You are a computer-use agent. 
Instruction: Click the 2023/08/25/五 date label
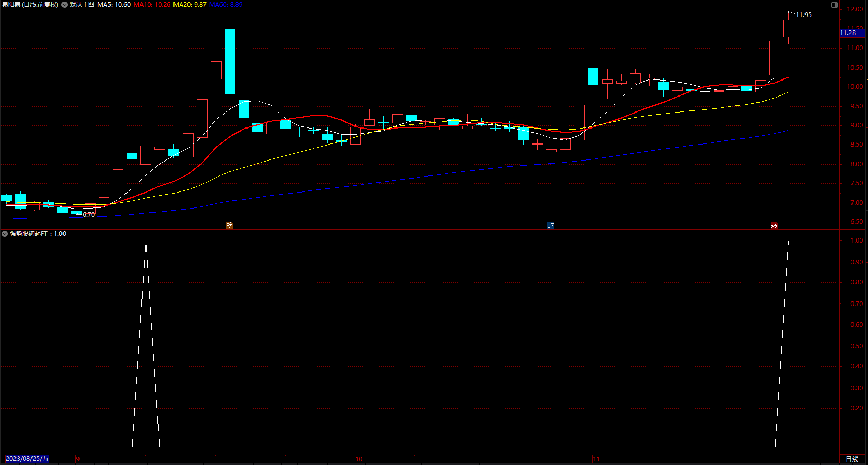point(27,459)
